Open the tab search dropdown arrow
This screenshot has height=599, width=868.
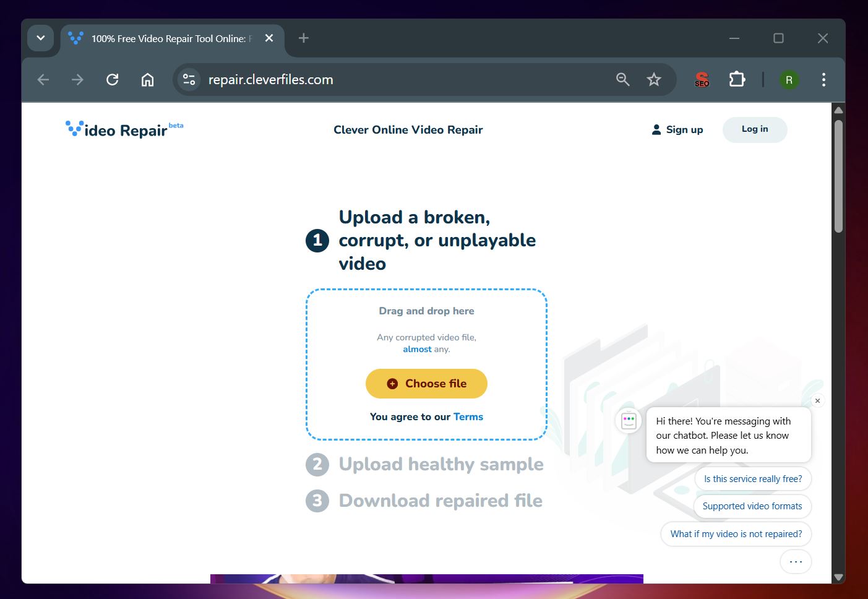tap(41, 38)
